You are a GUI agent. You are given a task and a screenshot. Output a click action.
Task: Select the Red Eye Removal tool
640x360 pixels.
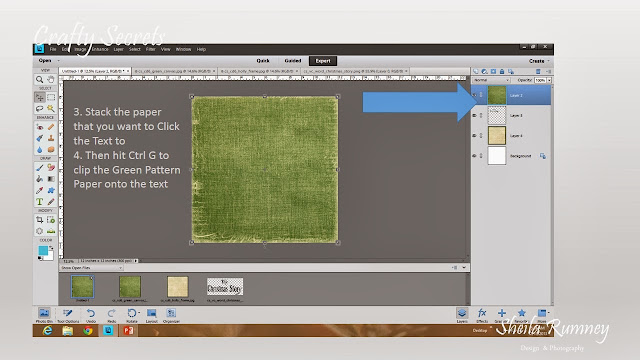coord(40,127)
